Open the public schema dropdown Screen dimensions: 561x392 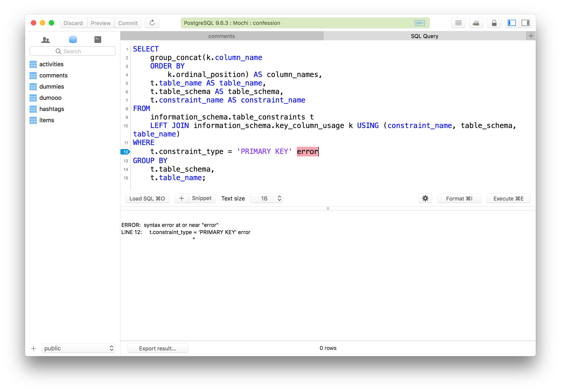pos(78,348)
